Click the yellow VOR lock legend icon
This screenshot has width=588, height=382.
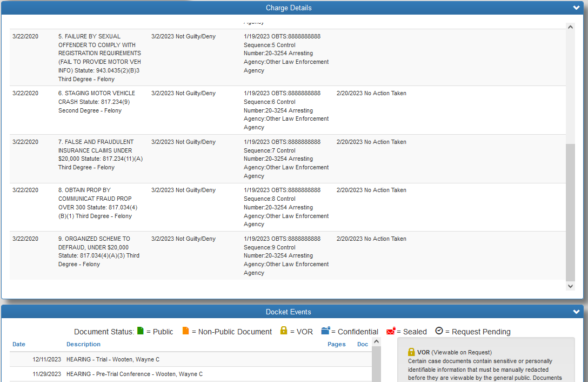click(x=284, y=331)
